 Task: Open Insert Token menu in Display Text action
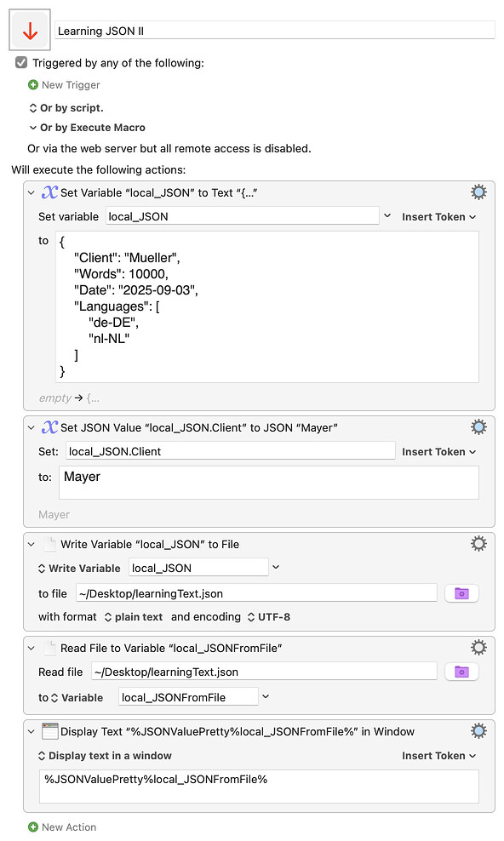click(438, 756)
